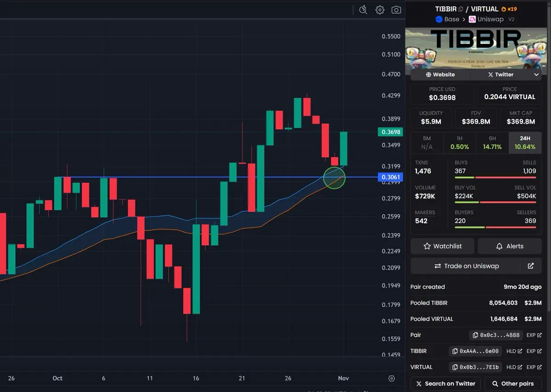Click the fire trending #19 badge
This screenshot has height=392, width=551.
[510, 9]
